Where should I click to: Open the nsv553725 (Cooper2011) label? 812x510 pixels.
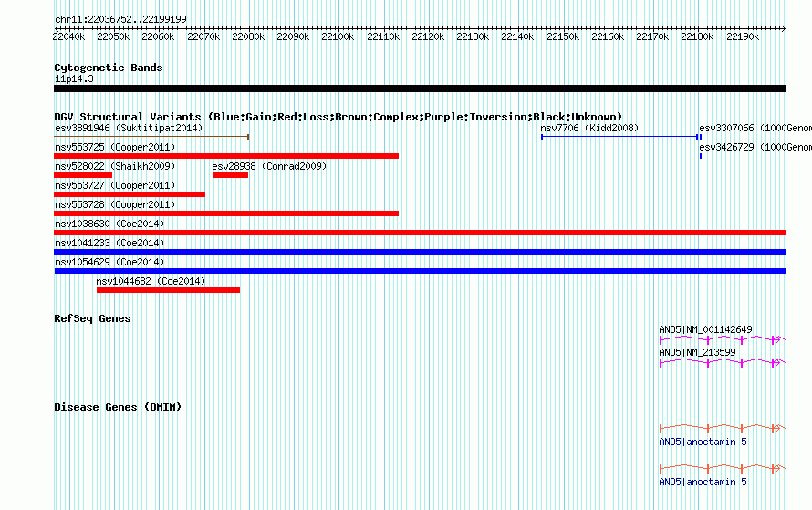(x=115, y=147)
